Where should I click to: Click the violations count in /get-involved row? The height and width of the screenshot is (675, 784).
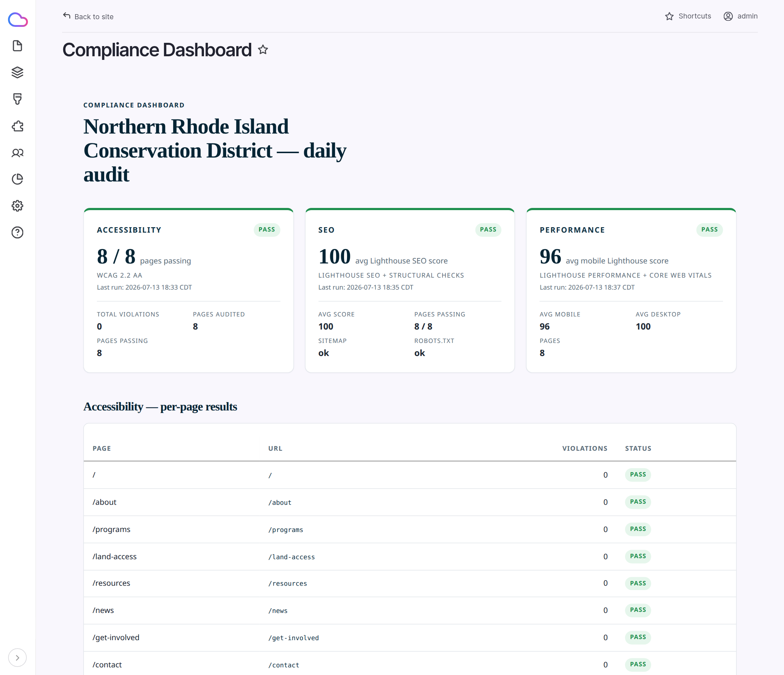tap(605, 638)
